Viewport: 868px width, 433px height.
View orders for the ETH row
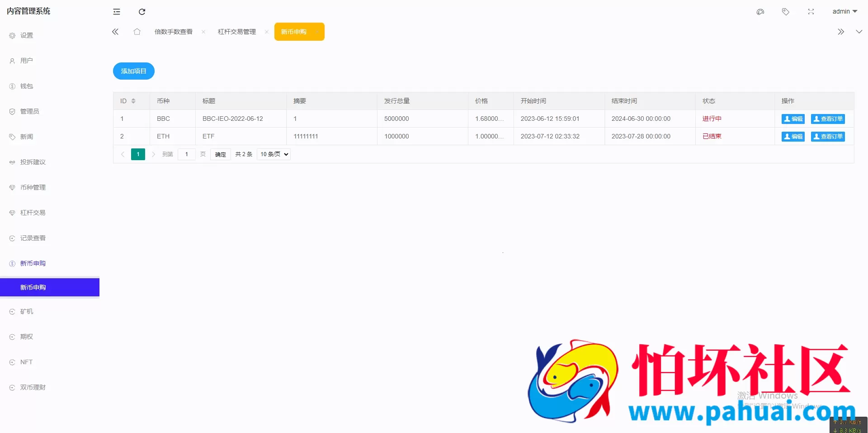[x=828, y=137]
